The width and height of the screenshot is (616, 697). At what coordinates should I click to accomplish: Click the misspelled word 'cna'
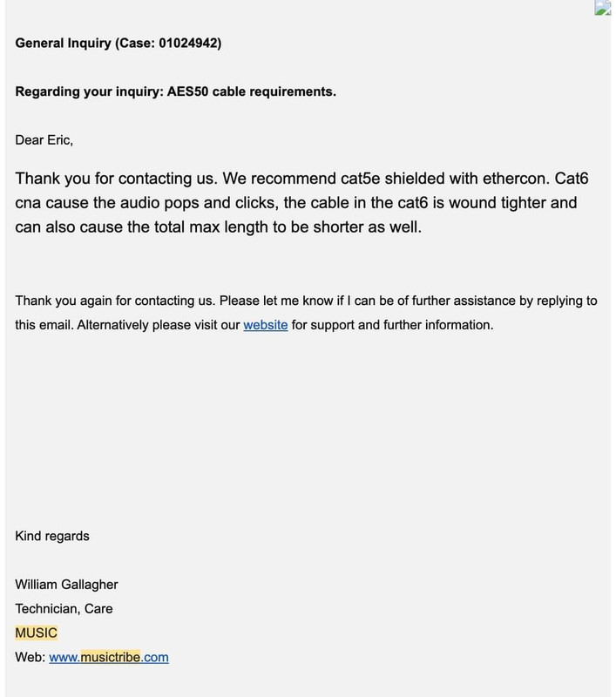[28, 203]
